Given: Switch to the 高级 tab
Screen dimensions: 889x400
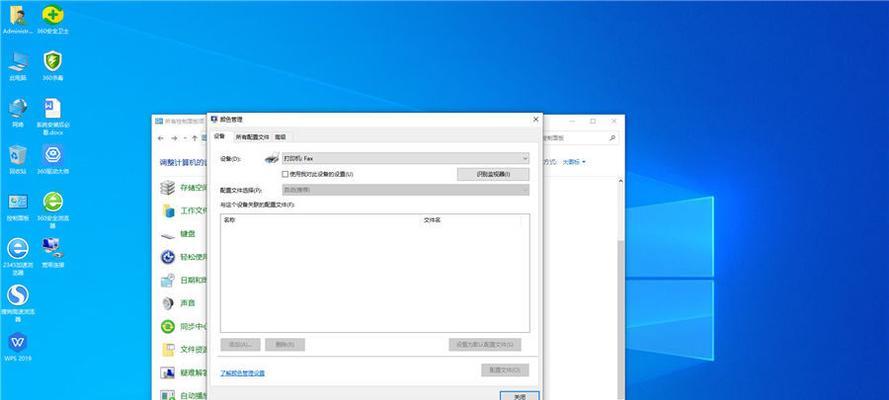Looking at the screenshot, I should point(280,137).
